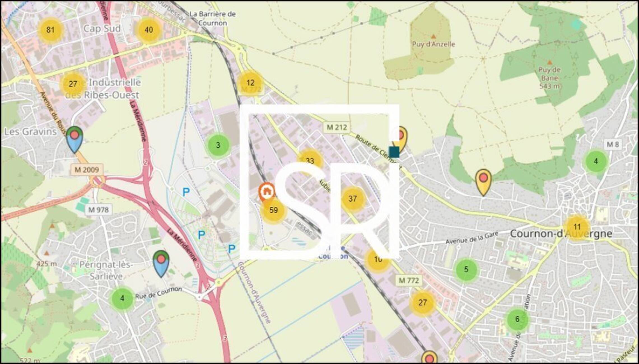Click the La Barrière de Cournon label

pos(213,18)
